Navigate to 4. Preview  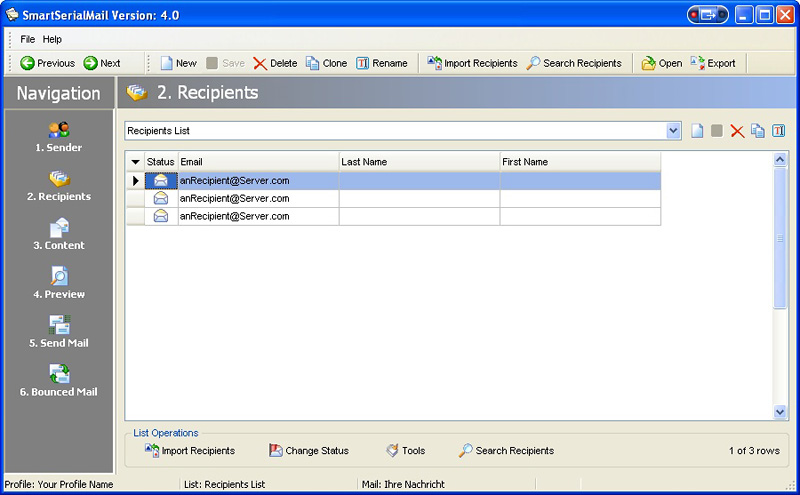point(59,284)
